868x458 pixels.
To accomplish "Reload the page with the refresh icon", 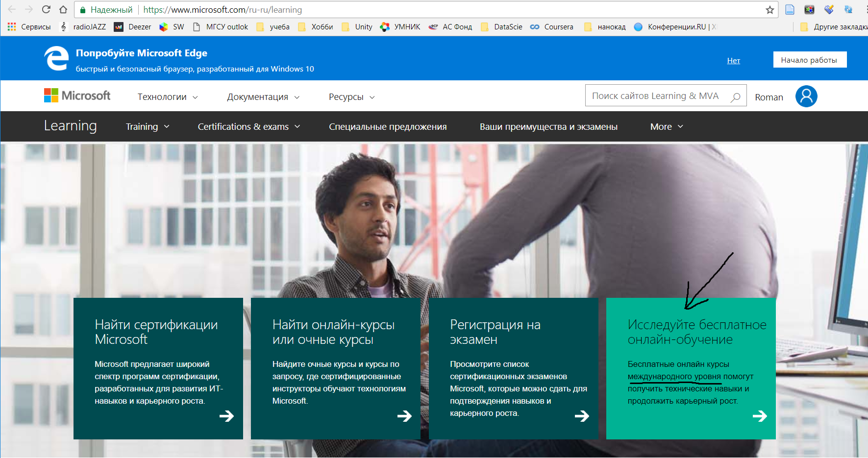I will pyautogui.click(x=46, y=9).
